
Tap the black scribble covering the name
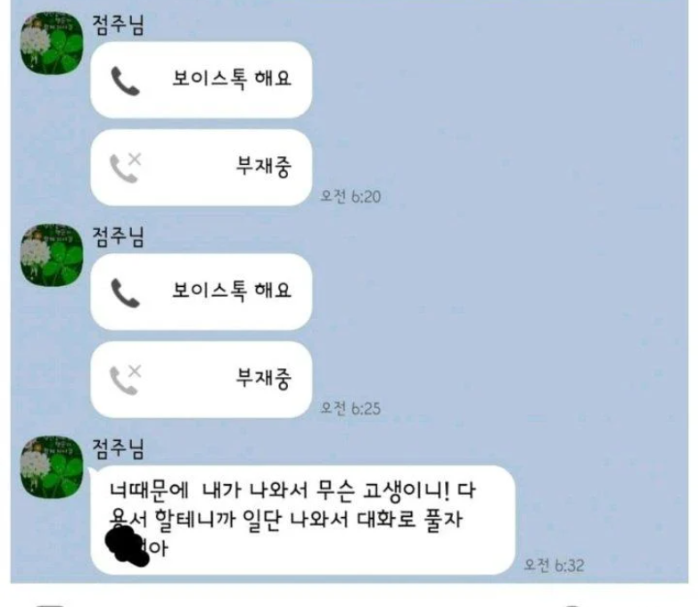coord(127,546)
